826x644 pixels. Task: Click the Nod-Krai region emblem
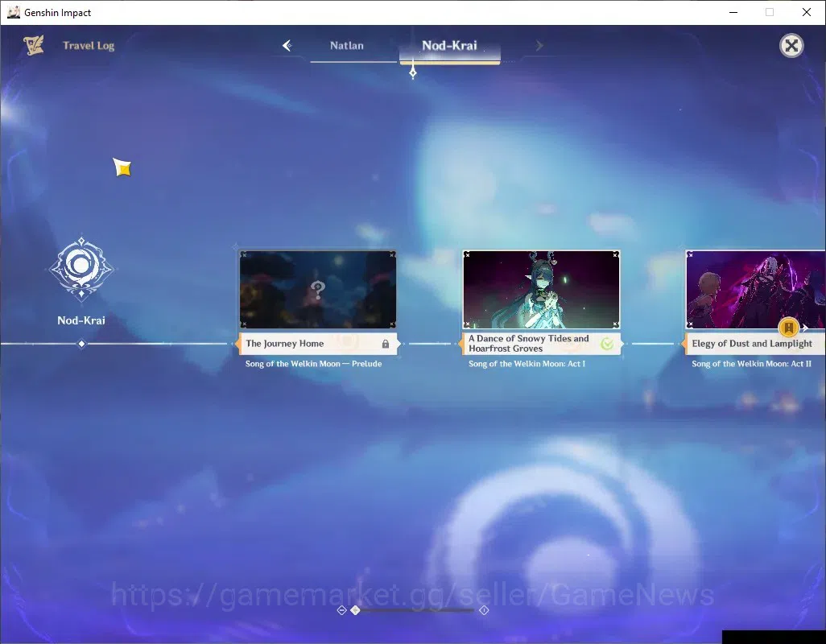tap(81, 269)
